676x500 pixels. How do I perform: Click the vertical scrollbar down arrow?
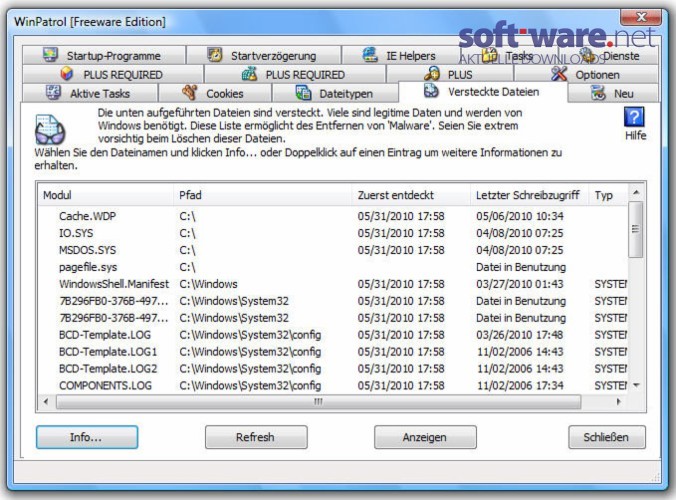tap(636, 385)
